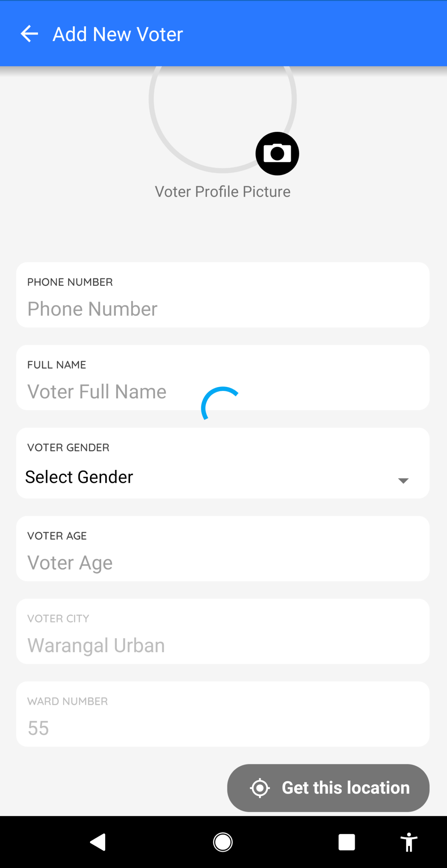447x868 pixels.
Task: Tap the crosshair location icon
Action: pos(260,788)
